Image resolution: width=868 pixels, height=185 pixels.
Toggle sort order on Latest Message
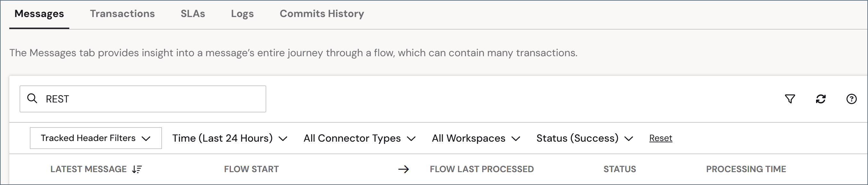pyautogui.click(x=137, y=169)
